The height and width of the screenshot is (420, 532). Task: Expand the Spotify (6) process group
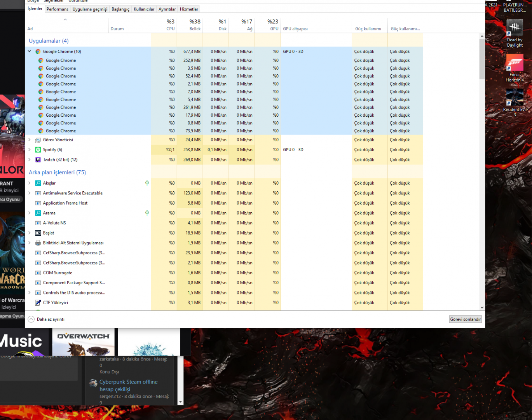coord(30,150)
